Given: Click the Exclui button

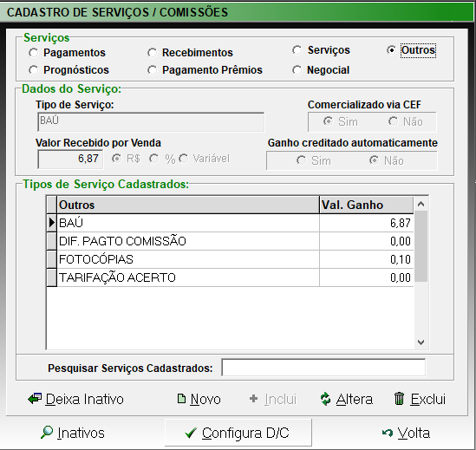Looking at the screenshot, I should click(420, 399).
